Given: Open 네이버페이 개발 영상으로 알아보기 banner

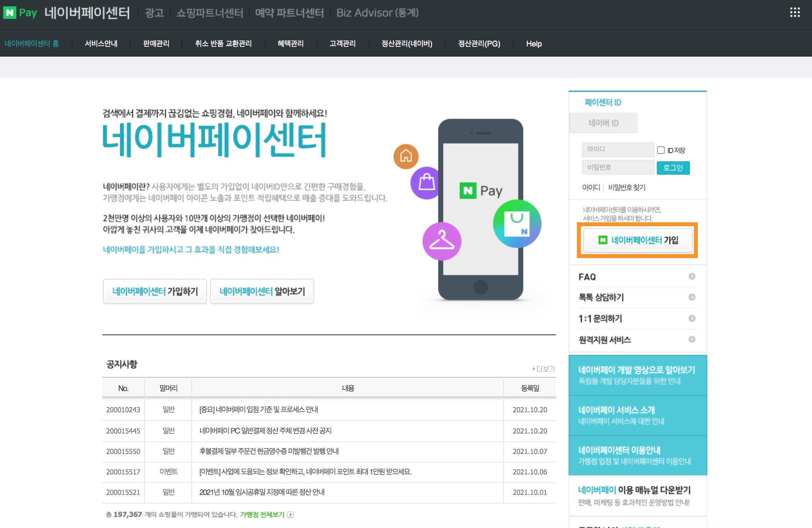Looking at the screenshot, I should [638, 375].
